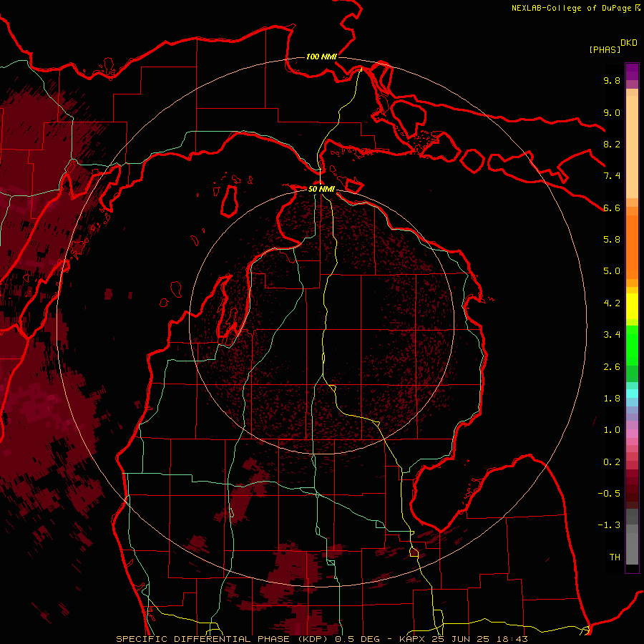Click the cyan band of the color bar
The width and height of the screenshot is (644, 644).
click(x=632, y=394)
